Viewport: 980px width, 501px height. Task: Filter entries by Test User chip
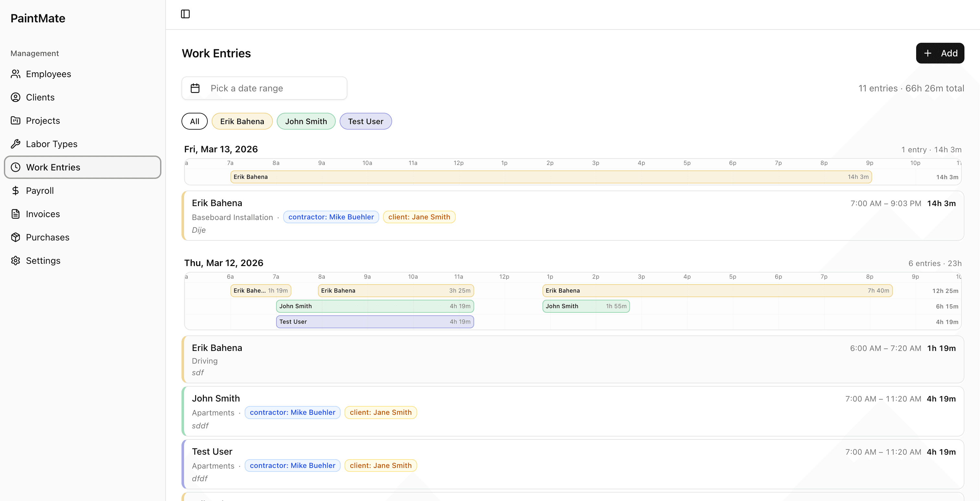tap(366, 121)
